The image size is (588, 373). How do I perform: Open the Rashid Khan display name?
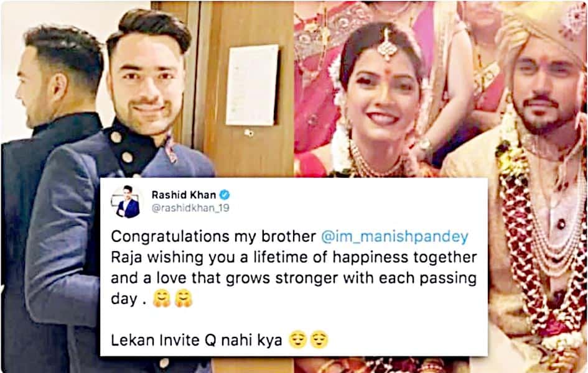(184, 195)
